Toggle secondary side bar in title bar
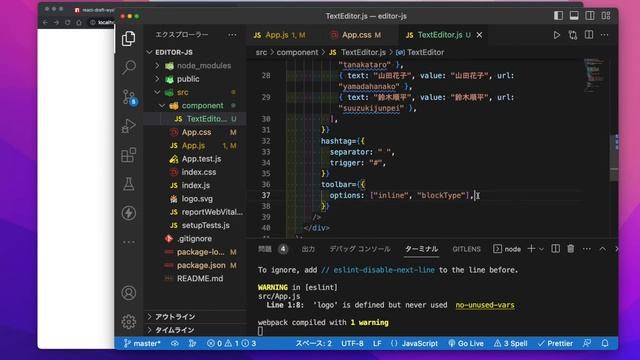640x360 pixels. tap(590, 16)
